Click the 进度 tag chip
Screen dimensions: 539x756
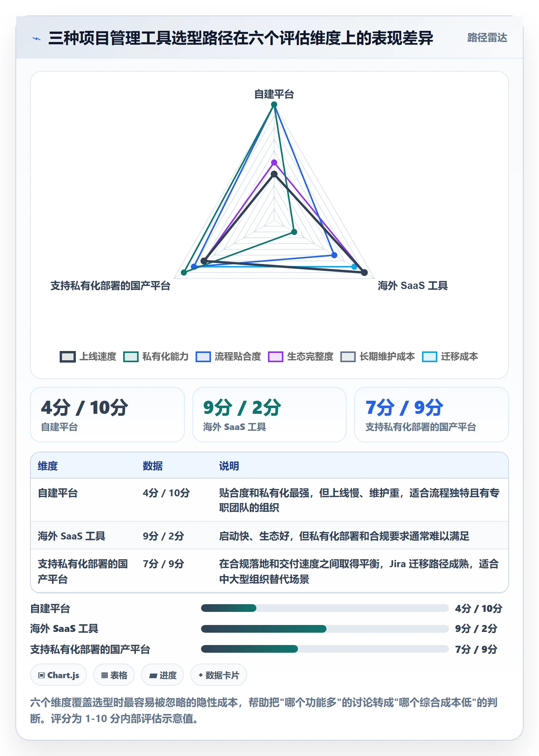[x=162, y=675]
